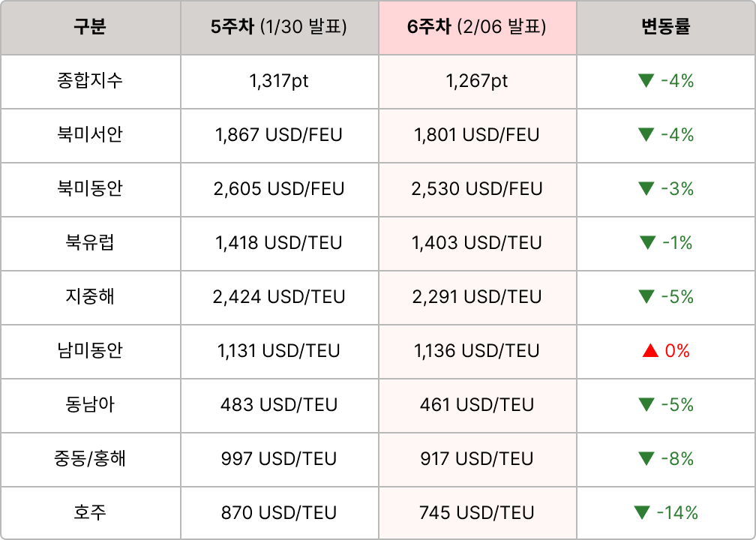Click the 1,131 USD/TEU cell
Image resolution: width=756 pixels, height=540 pixels.
[x=279, y=351]
